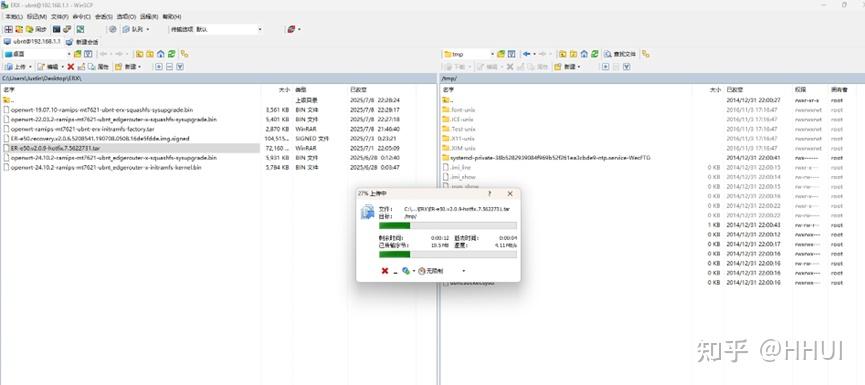Delete the selected local file with red X
865x385 pixels.
click(71, 67)
